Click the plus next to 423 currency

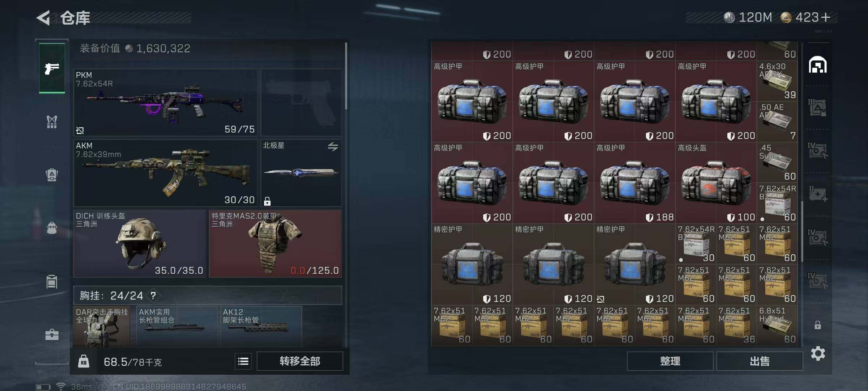click(826, 17)
